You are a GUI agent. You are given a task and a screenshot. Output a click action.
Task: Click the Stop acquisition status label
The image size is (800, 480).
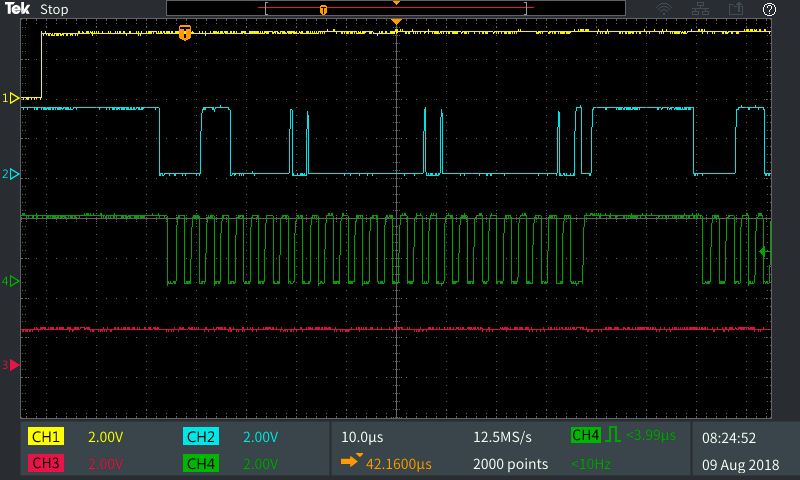(54, 10)
